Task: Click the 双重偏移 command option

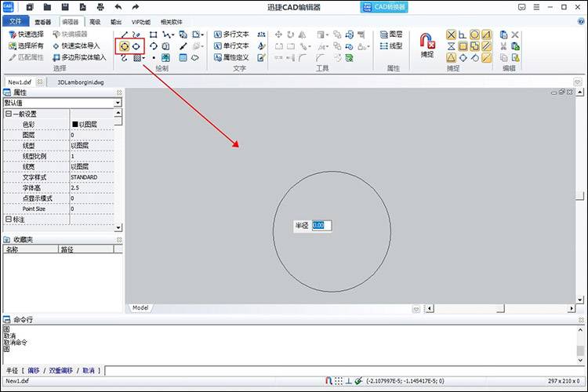Action: coord(60,371)
